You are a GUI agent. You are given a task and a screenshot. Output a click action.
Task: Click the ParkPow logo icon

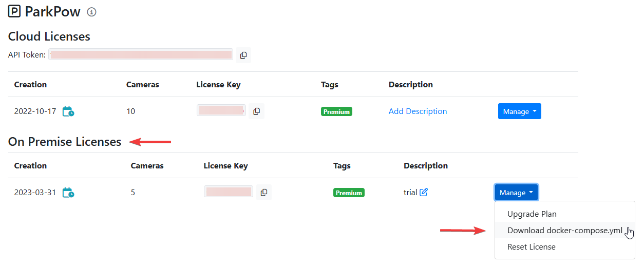pyautogui.click(x=14, y=11)
